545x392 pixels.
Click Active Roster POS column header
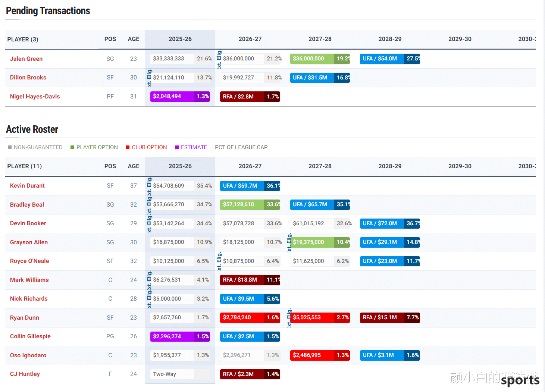pos(110,166)
